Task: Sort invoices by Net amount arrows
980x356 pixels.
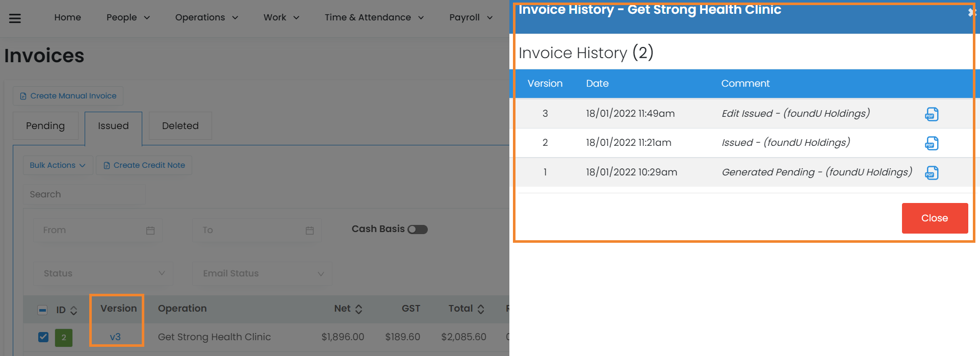Action: point(359,309)
